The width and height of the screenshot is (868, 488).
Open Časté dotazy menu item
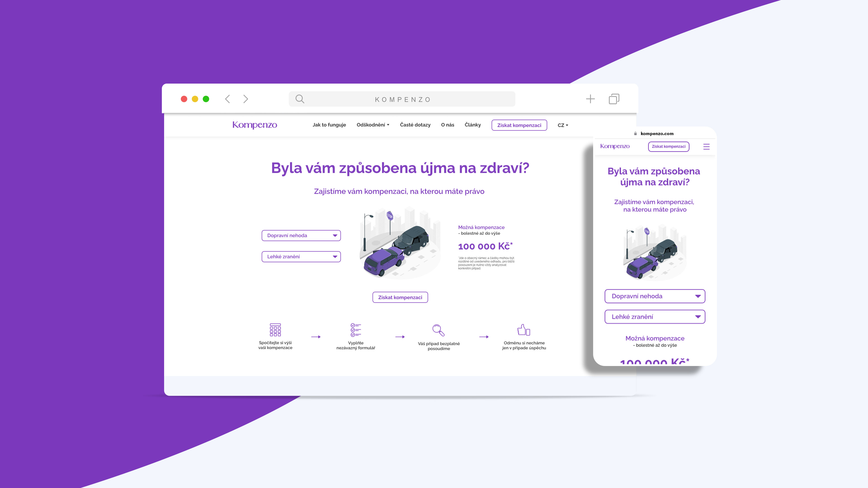(x=415, y=125)
